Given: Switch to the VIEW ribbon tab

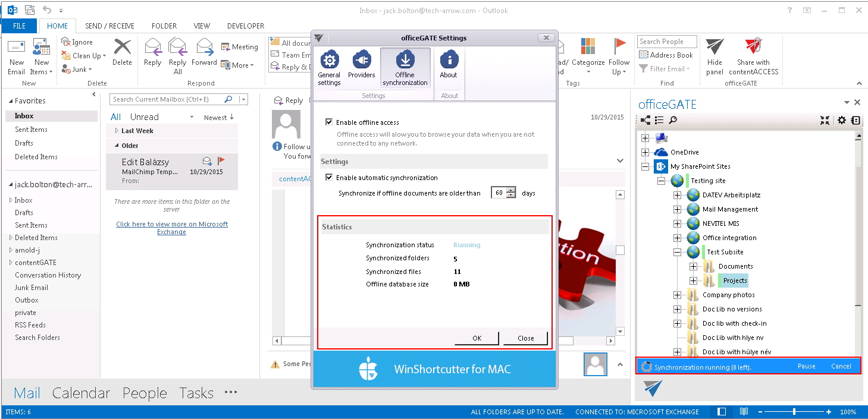Looking at the screenshot, I should coord(202,26).
